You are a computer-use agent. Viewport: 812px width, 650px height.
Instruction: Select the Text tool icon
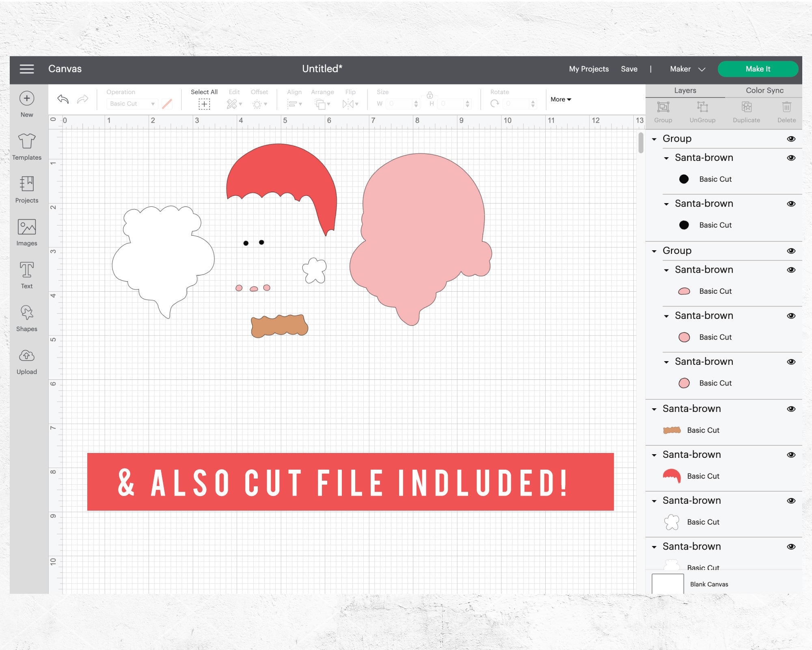(x=27, y=270)
